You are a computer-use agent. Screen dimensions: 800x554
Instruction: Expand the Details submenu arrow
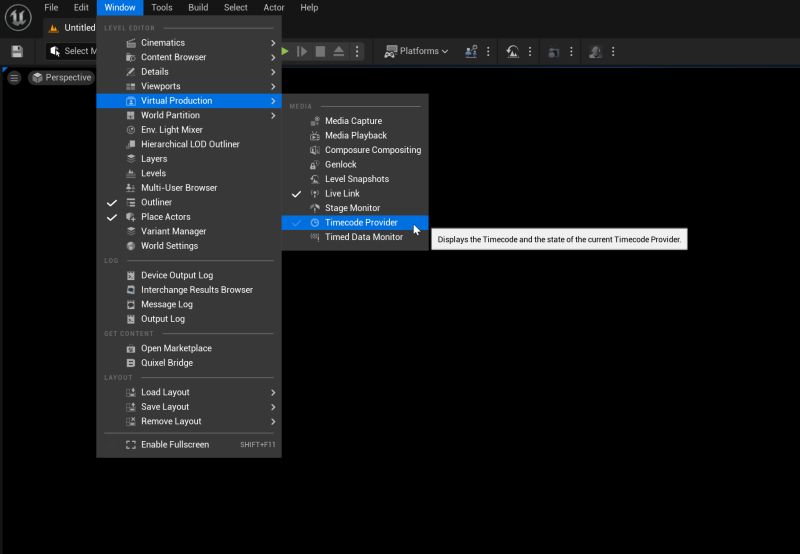point(273,72)
